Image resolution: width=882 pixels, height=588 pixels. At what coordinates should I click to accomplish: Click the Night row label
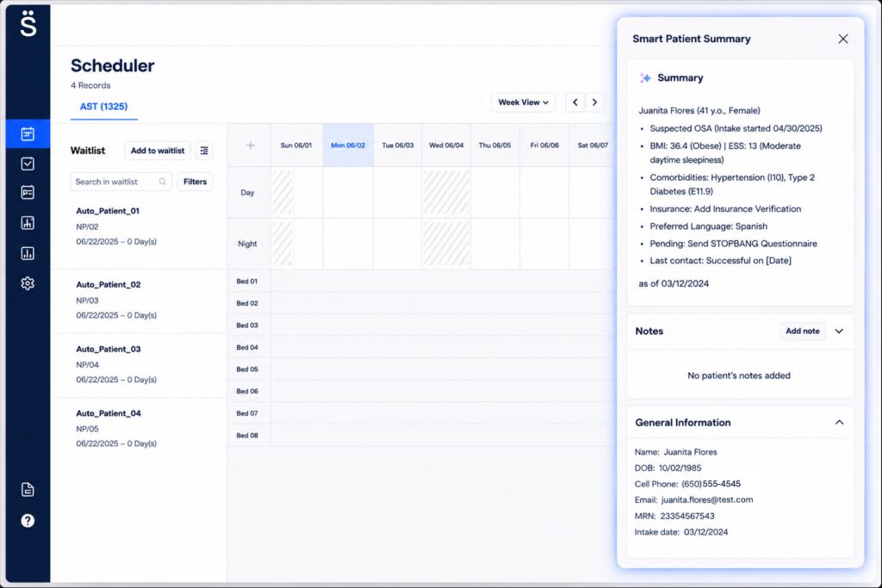coord(247,244)
